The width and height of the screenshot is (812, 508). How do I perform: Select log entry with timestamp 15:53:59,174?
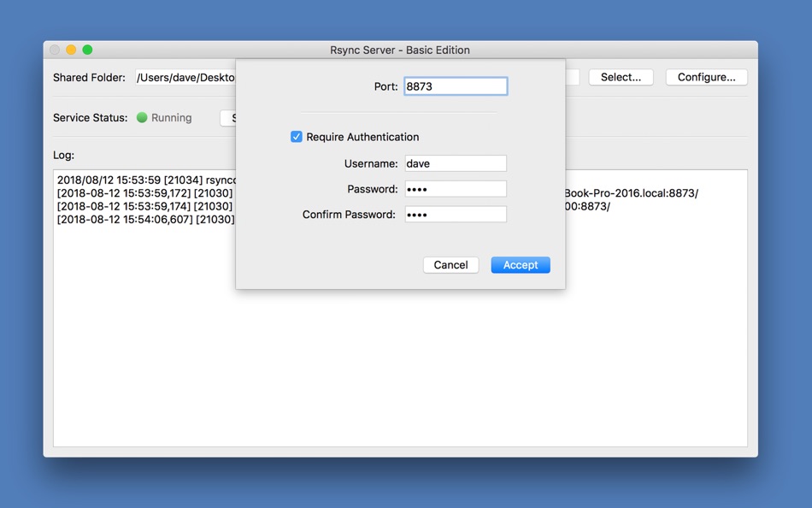(x=145, y=206)
